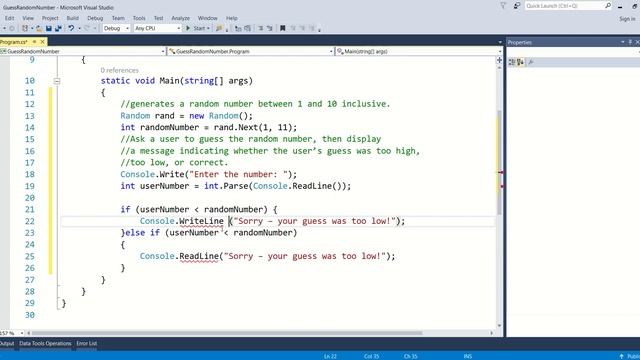Click the split editor plus icon
The image size is (640, 360).
pos(499,60)
